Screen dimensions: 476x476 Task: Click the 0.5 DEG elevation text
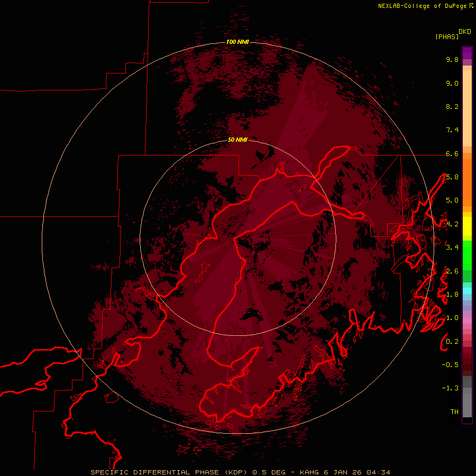269,472
